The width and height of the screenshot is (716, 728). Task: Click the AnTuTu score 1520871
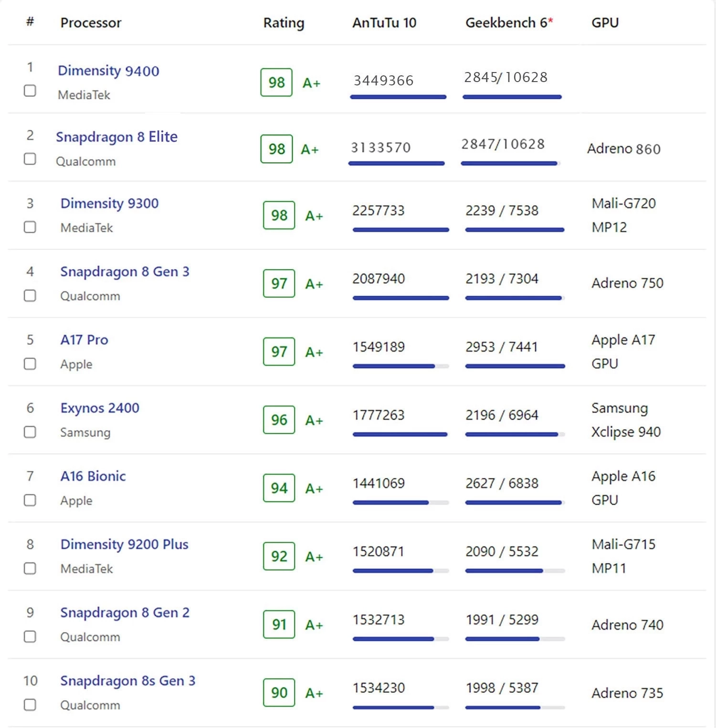tap(379, 551)
